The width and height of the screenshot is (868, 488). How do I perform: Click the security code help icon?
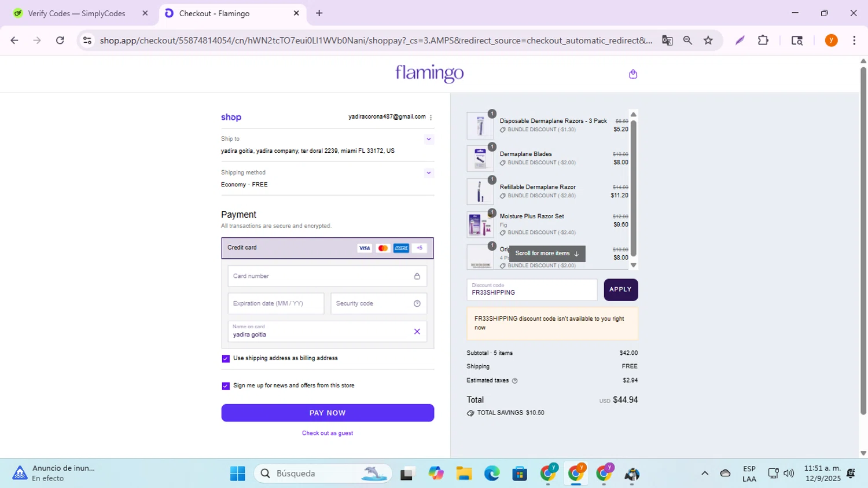point(417,303)
